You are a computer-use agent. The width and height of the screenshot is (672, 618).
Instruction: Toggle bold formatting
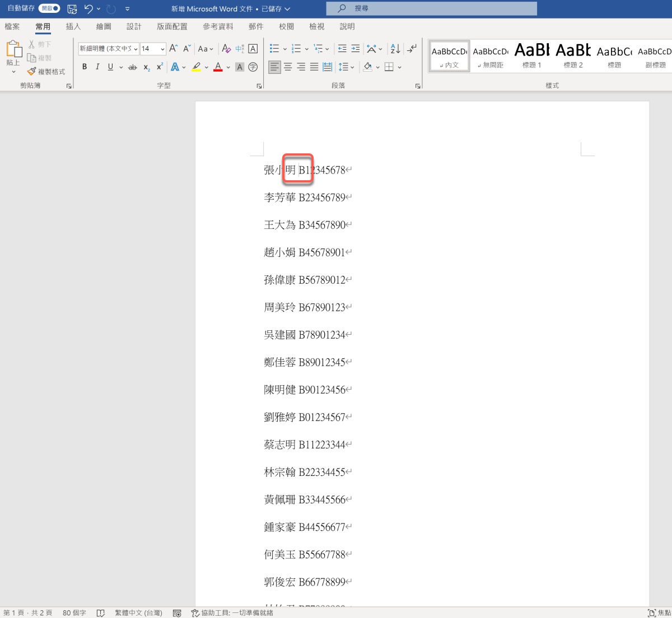(85, 67)
